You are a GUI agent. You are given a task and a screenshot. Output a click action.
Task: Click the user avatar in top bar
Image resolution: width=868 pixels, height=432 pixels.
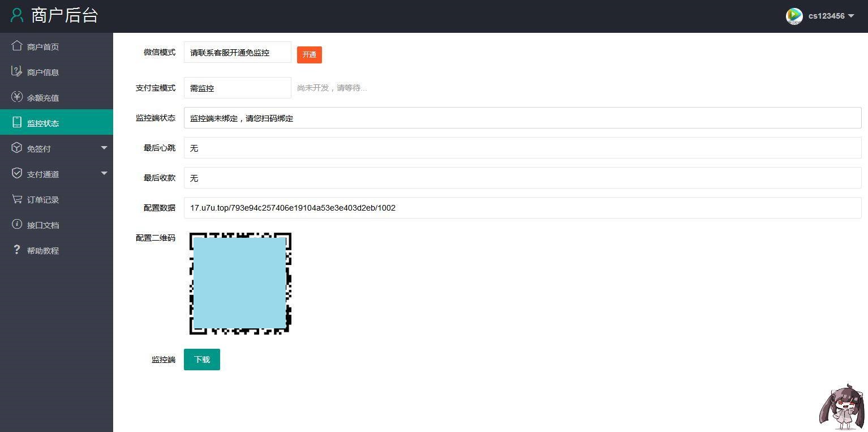point(794,16)
